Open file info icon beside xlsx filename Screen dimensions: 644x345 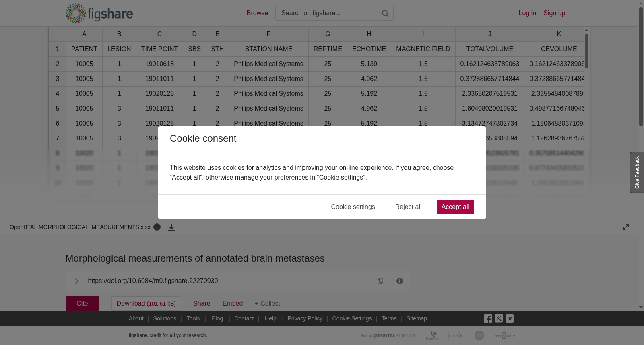pyautogui.click(x=157, y=227)
